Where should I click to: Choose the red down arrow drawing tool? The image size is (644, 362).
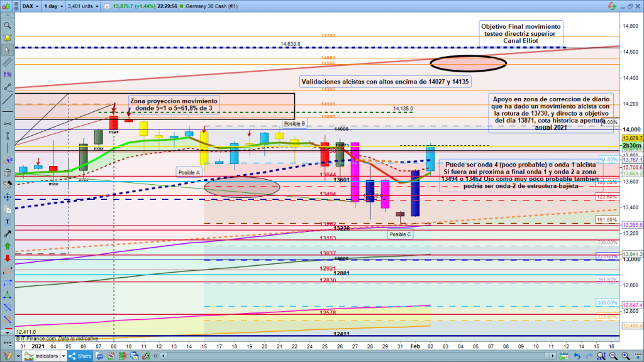[x=7, y=258]
